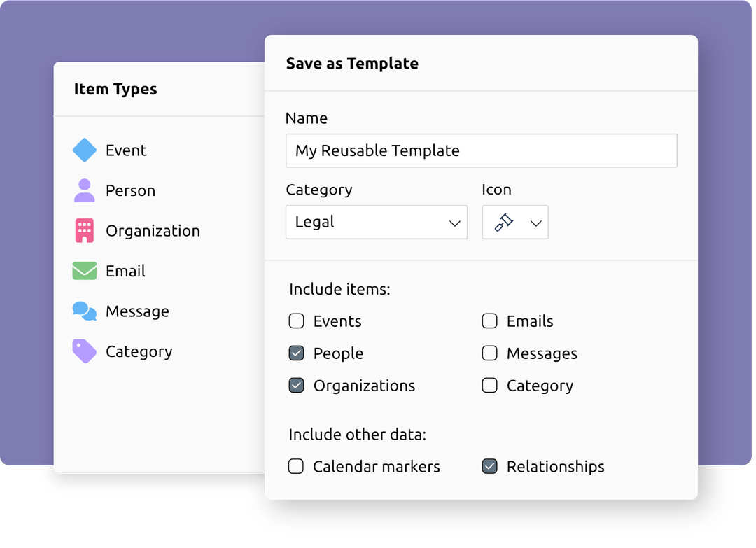Open the Category dropdown chevron

[456, 222]
